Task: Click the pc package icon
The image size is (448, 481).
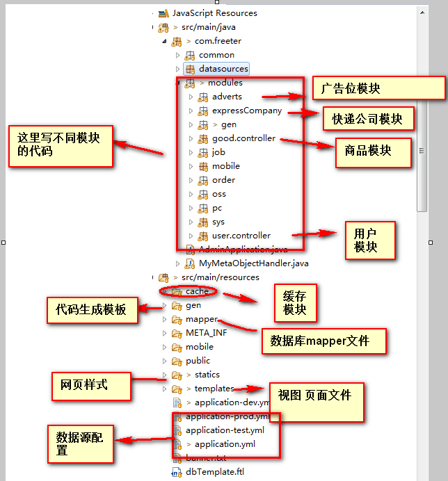Action: (x=203, y=209)
